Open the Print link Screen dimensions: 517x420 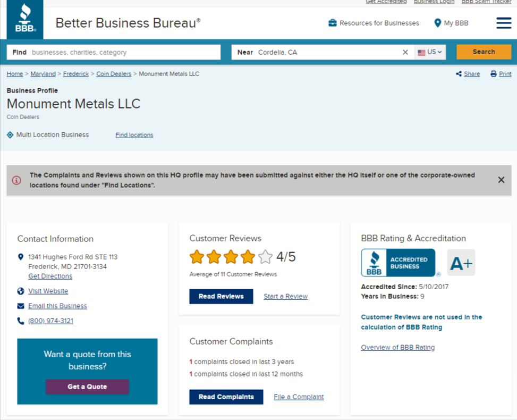[505, 74]
